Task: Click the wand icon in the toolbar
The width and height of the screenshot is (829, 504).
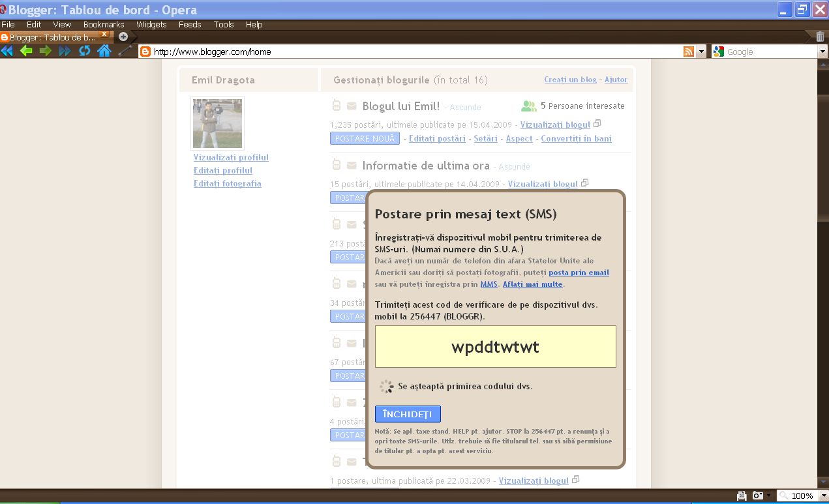Action: tap(124, 51)
